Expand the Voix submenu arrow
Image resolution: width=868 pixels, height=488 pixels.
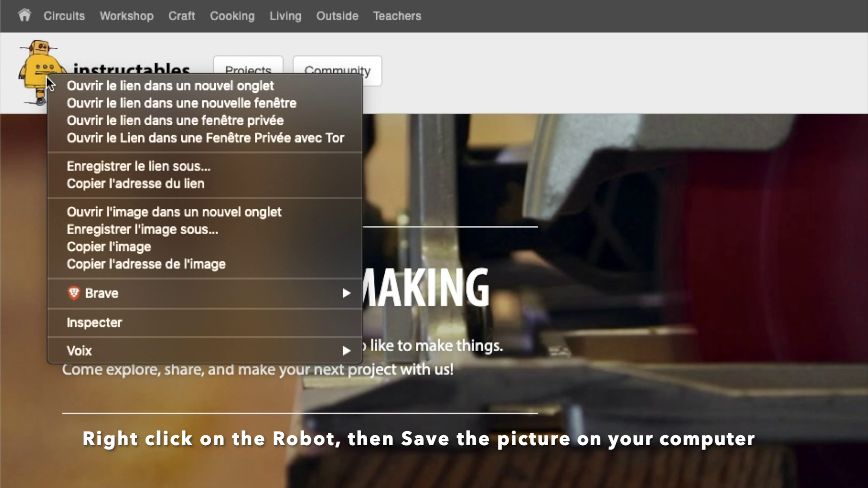coord(346,351)
